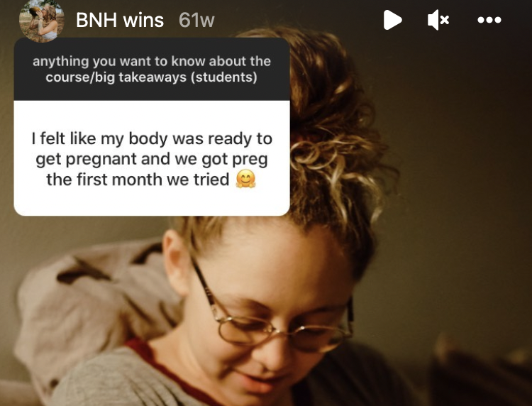The height and width of the screenshot is (406, 532).
Task: Tap "get pregnant and we got preg" line
Action: click(x=152, y=159)
